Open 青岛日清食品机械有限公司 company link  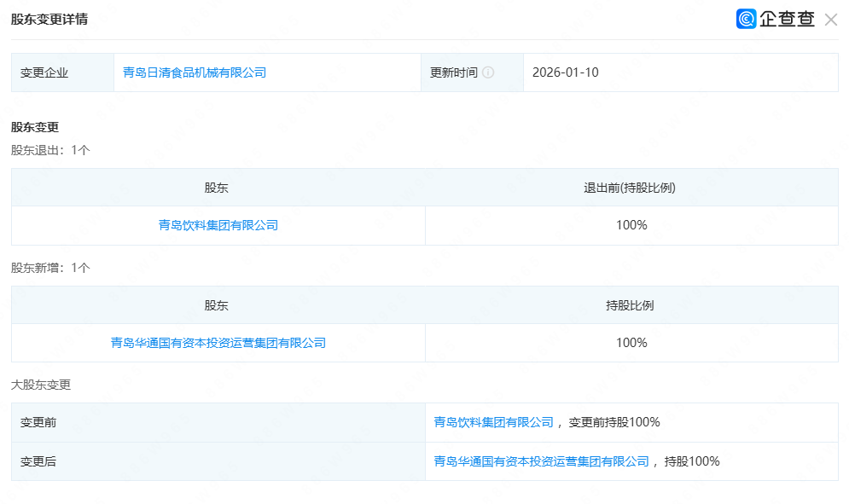click(x=195, y=72)
